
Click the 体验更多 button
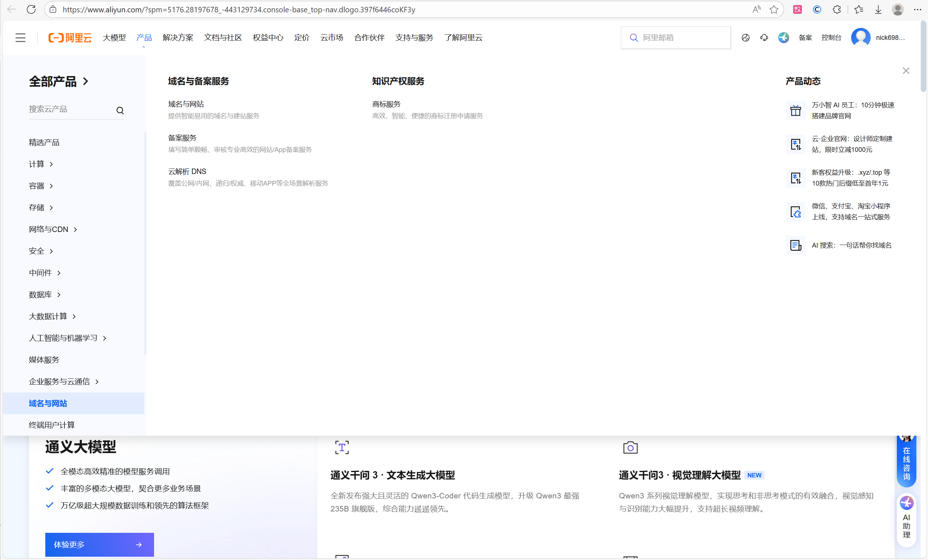click(99, 544)
